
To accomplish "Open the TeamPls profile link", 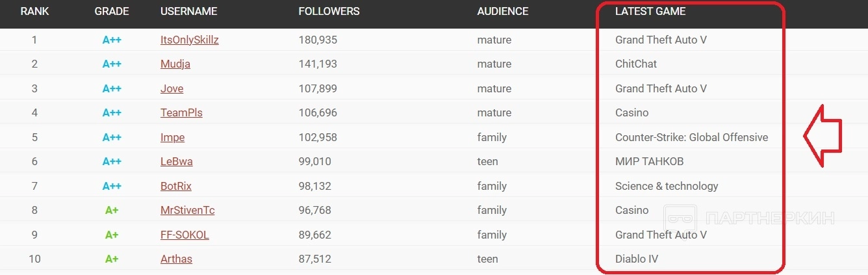I will tap(181, 112).
